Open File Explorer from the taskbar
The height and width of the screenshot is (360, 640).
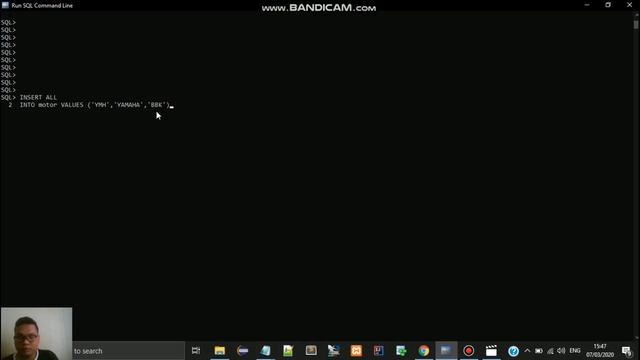tap(220, 351)
